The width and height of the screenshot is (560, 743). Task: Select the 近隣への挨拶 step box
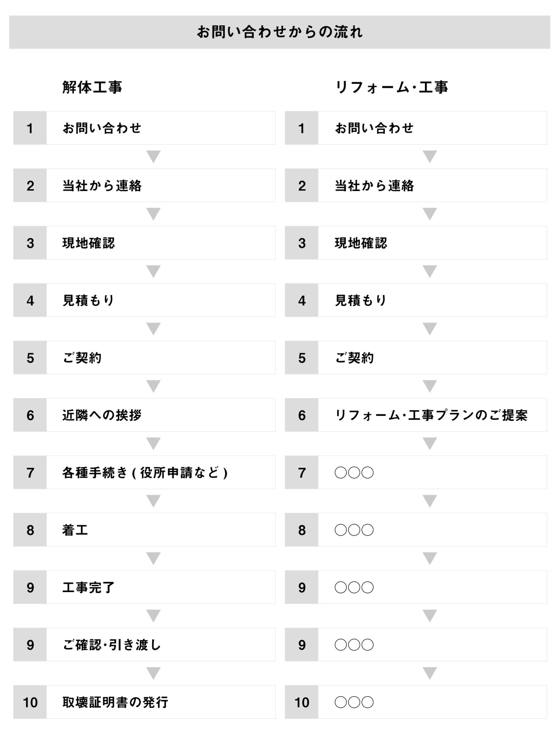coord(160,415)
